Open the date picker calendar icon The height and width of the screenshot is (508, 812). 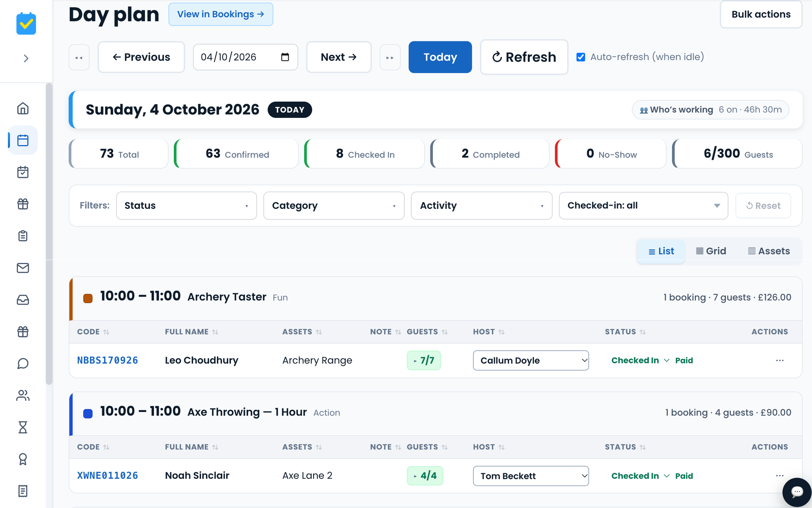click(x=285, y=57)
